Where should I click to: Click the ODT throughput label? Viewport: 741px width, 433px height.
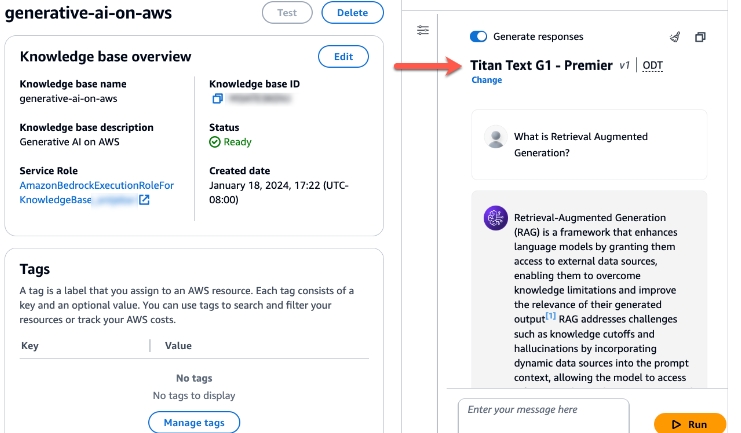652,65
